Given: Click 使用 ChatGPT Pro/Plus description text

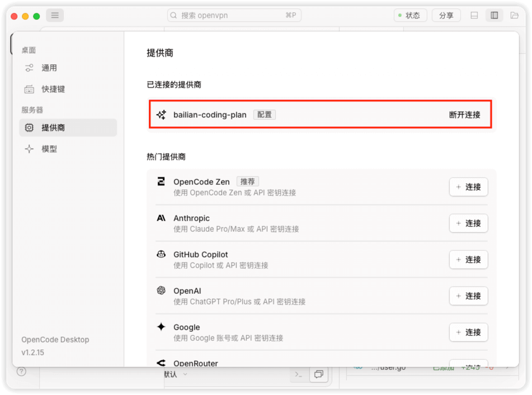Looking at the screenshot, I should click(239, 302).
